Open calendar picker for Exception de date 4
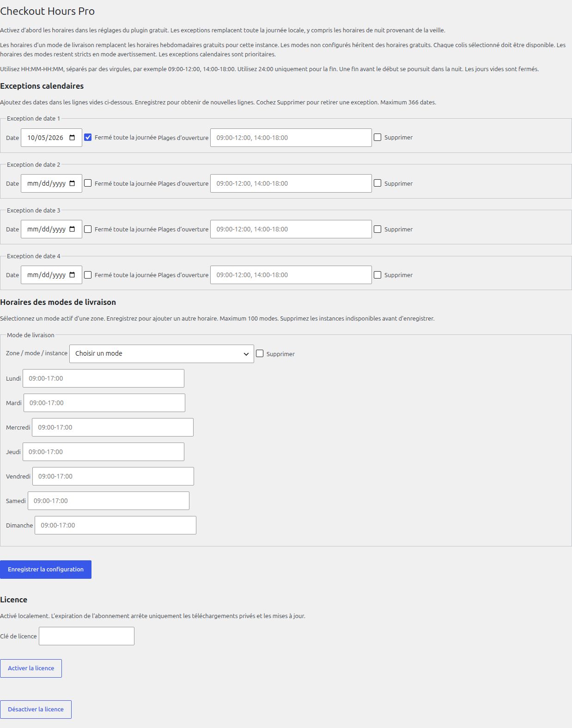572x728 pixels. [72, 275]
